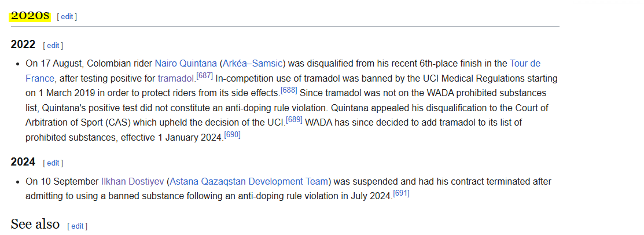Open the Arkéa–Samsic team link

pos(254,64)
